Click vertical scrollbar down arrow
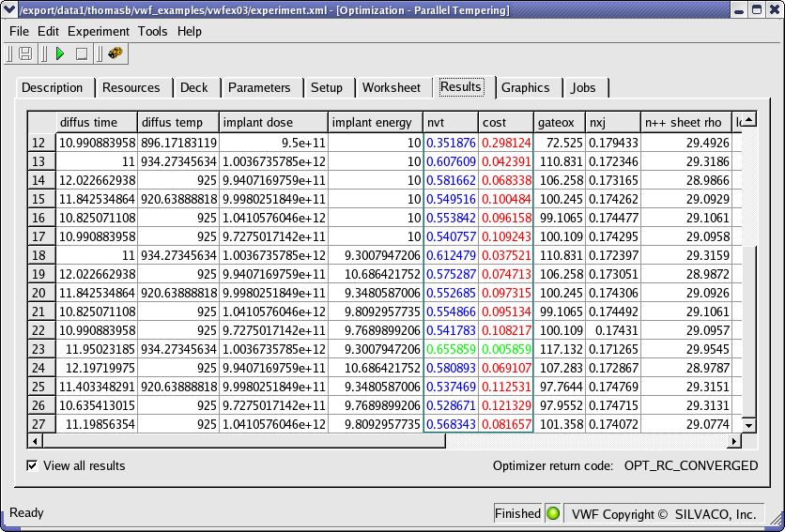 [x=749, y=425]
